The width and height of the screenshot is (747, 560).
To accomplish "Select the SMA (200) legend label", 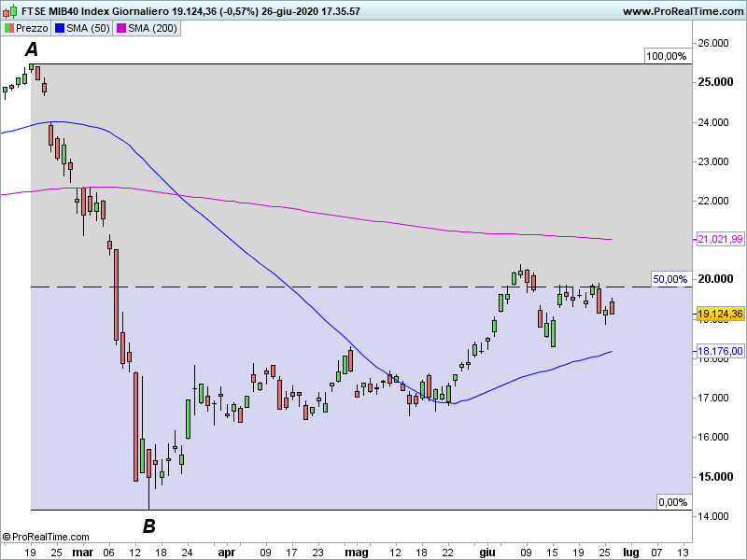I will click(x=152, y=29).
